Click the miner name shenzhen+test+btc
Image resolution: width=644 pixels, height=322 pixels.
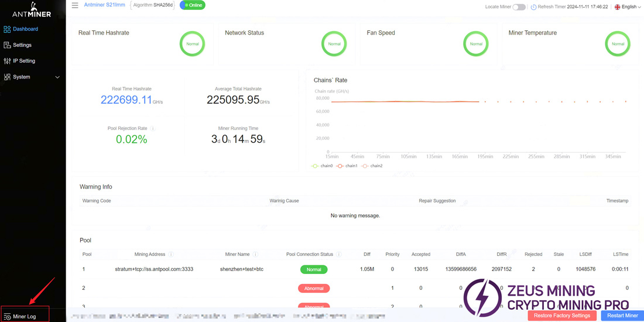click(241, 269)
